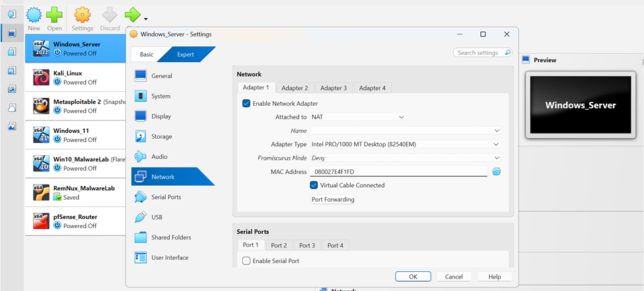644x291 pixels.
Task: Select the Kali_Linux VM
Action: point(75,77)
